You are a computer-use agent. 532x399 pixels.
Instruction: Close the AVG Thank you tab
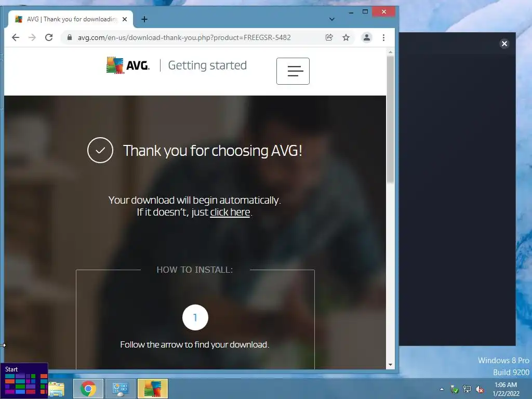click(x=125, y=19)
